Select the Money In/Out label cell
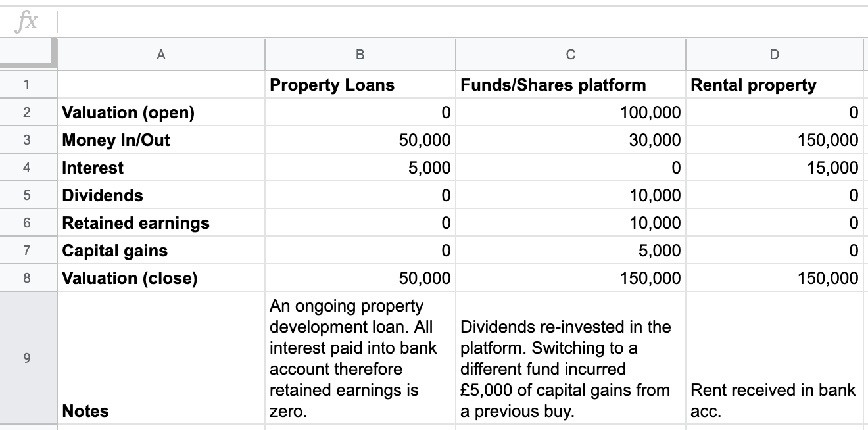 click(x=161, y=140)
